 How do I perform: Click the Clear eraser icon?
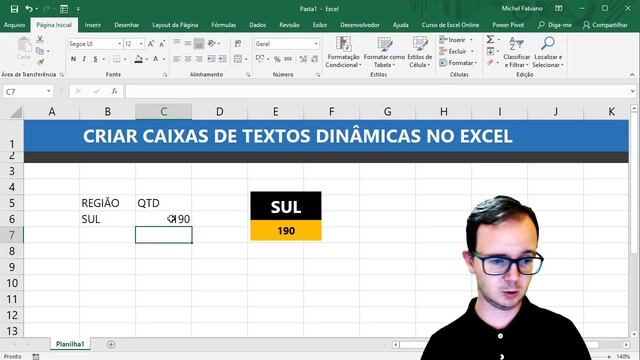(x=491, y=62)
